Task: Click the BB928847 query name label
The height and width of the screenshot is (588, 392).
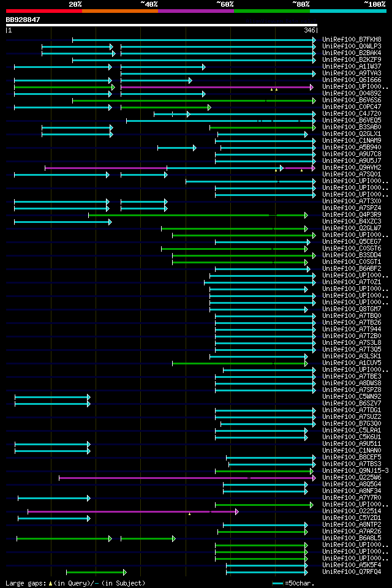Action: pos(23,20)
